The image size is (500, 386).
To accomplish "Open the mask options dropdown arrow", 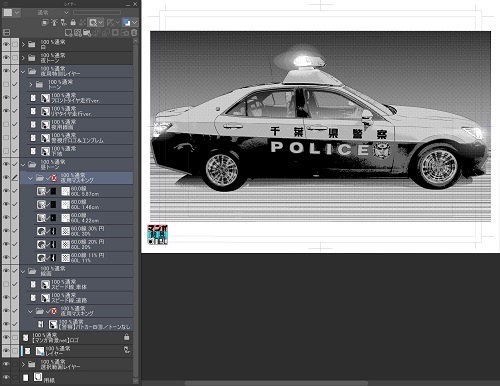I will pos(101,22).
